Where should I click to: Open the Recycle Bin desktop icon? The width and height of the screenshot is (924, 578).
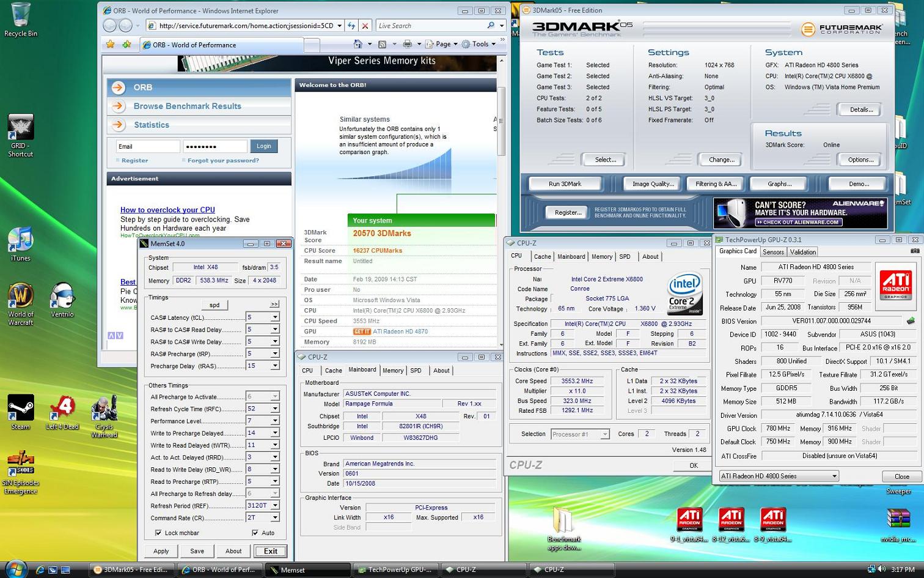point(20,19)
